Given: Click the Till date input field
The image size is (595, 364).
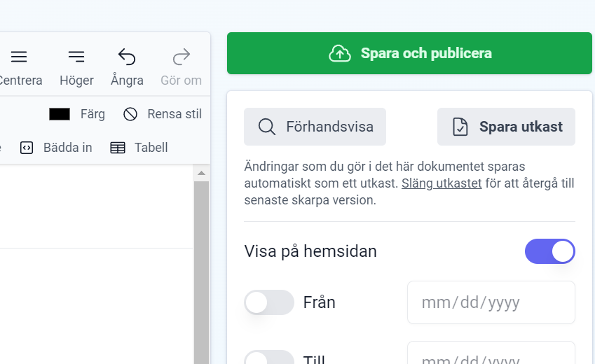Looking at the screenshot, I should coord(491,356).
